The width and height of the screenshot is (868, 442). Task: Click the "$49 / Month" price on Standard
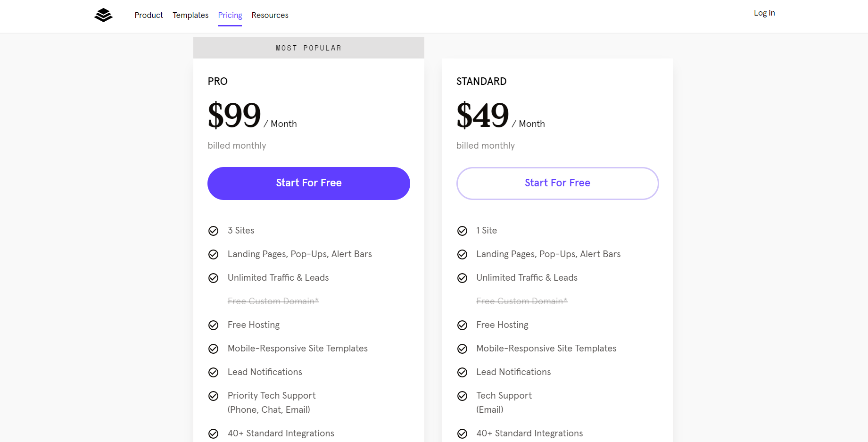click(x=500, y=116)
